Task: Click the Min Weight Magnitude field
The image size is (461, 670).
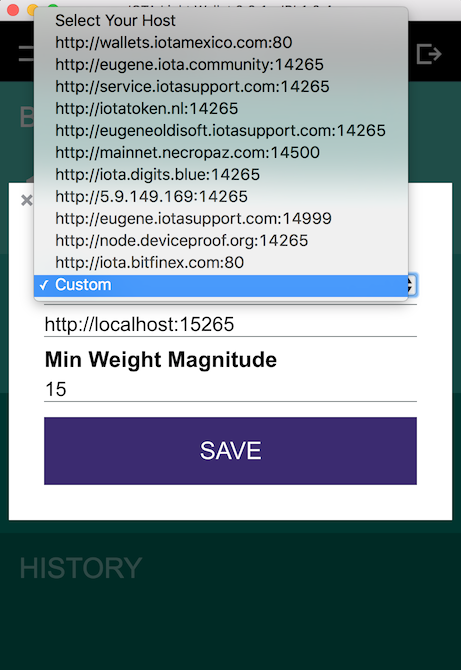Action: (230, 389)
